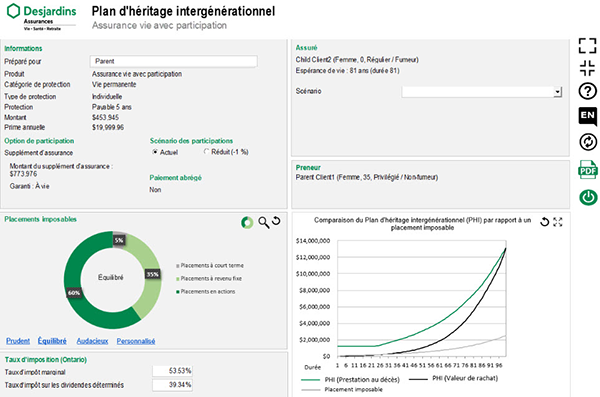Screen dimensions: 600x397
Task: Click the green donut chart type icon
Action: [x=247, y=222]
